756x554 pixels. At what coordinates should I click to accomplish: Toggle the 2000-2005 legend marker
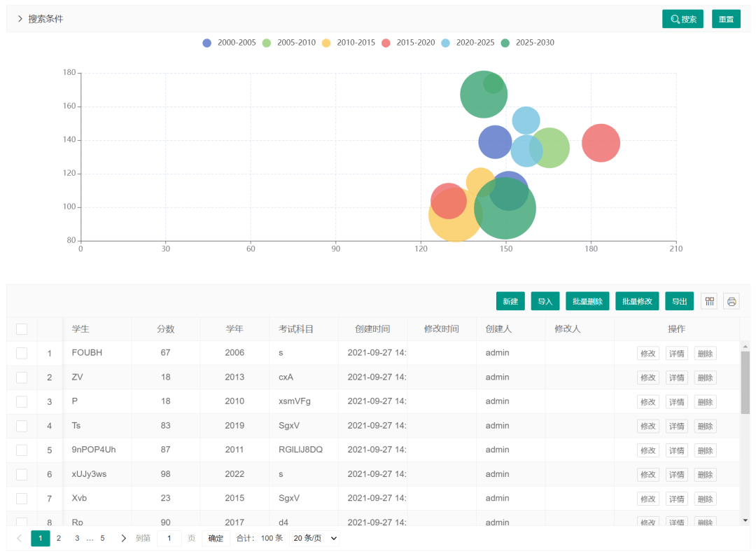point(207,43)
